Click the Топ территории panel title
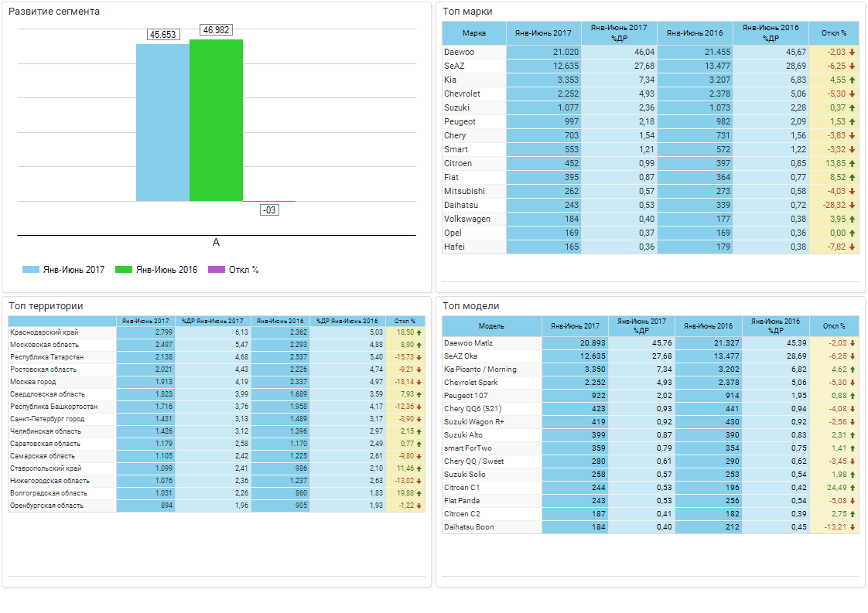 45,306
